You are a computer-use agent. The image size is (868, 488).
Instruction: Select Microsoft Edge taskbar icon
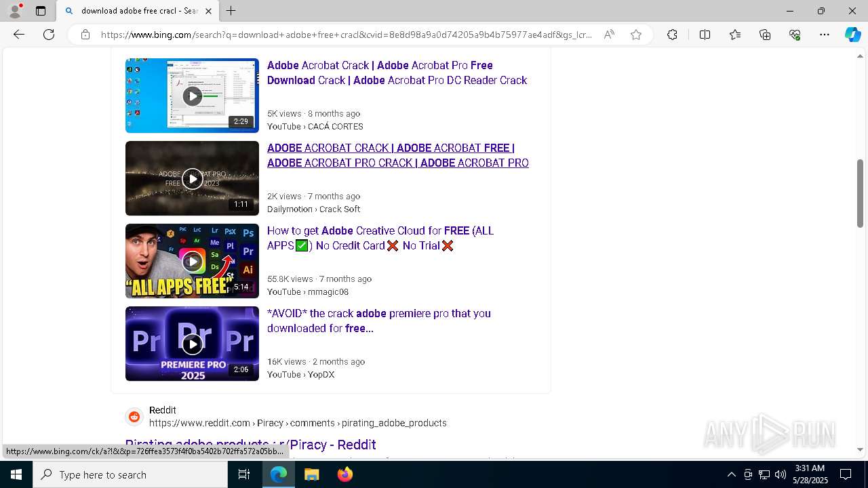tap(279, 474)
